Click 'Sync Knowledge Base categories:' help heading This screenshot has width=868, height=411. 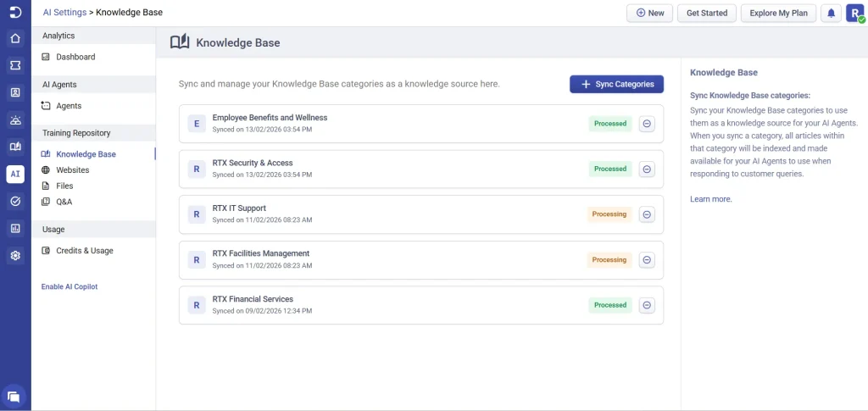pos(750,95)
